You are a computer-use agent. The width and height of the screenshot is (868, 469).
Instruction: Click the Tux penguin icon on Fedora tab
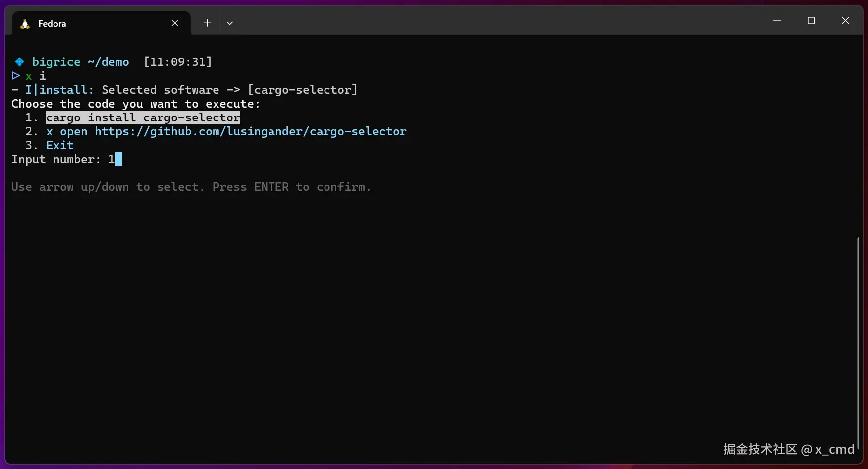(24, 23)
